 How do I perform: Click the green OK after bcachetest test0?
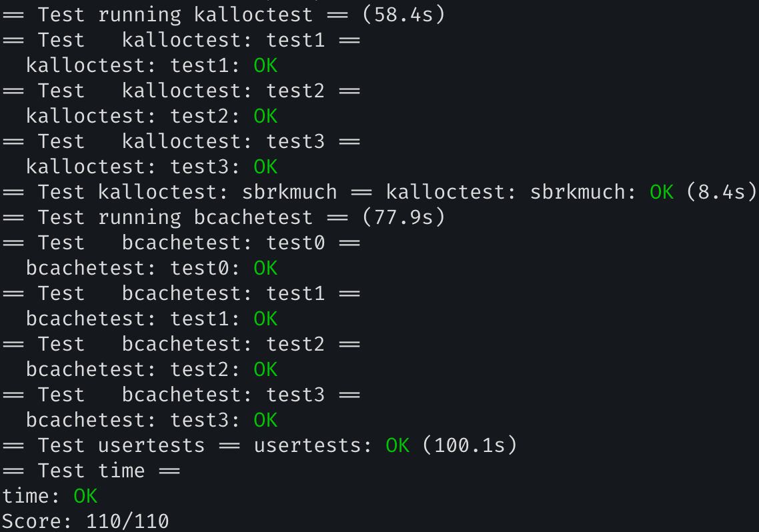click(x=265, y=268)
